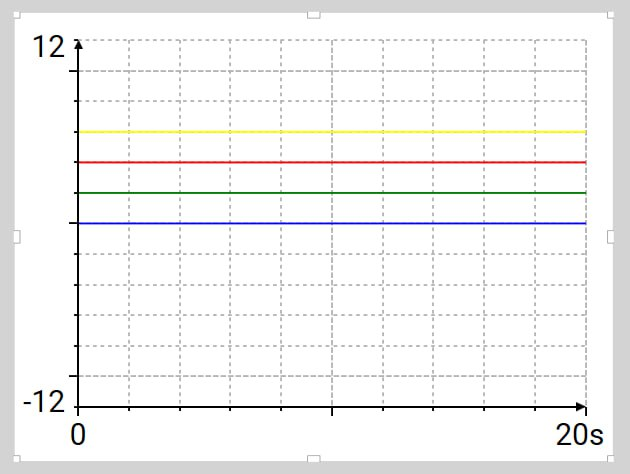Click the right-middle resize handle
630x474 pixels.
click(611, 237)
